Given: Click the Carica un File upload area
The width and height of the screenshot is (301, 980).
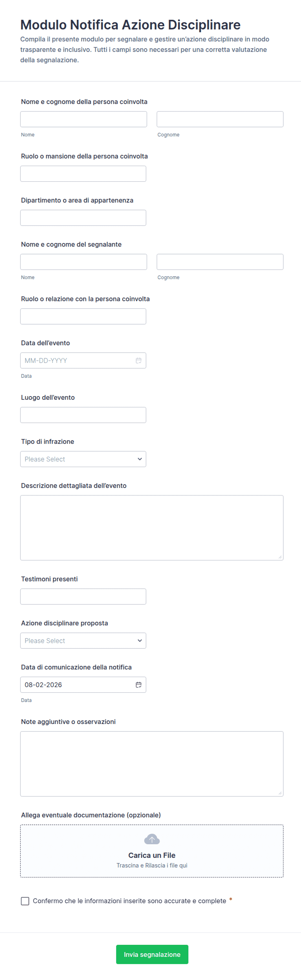Looking at the screenshot, I should tap(152, 851).
